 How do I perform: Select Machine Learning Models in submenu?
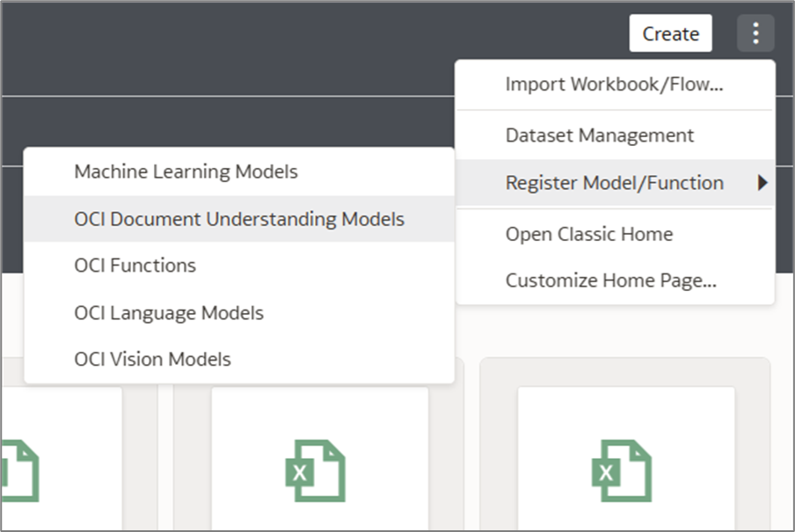[x=186, y=171]
